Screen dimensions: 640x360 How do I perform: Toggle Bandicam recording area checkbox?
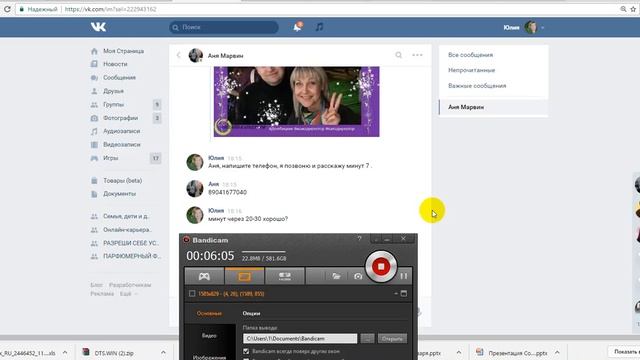[x=192, y=293]
